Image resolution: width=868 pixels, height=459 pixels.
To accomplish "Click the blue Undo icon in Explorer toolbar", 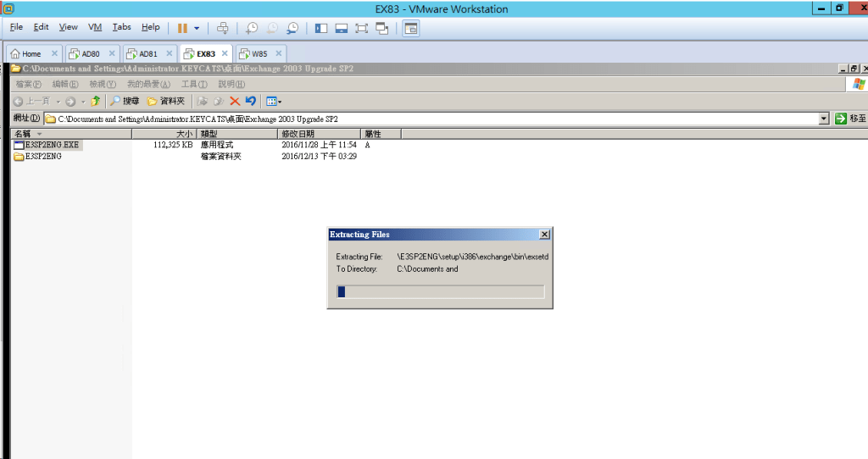I will [250, 101].
